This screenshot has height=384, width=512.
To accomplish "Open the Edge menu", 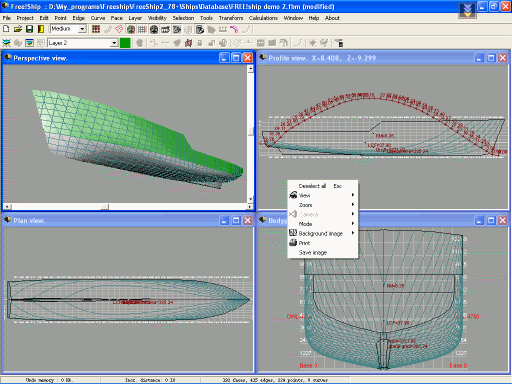I will click(x=79, y=18).
